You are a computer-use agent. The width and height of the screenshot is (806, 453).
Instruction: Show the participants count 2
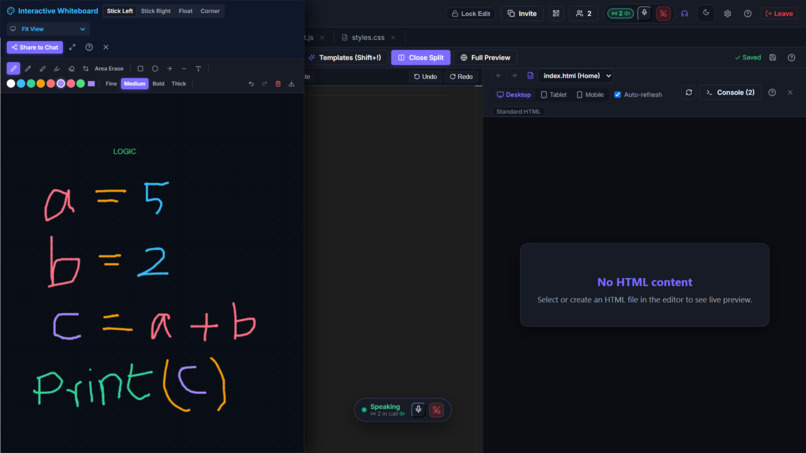pos(584,13)
